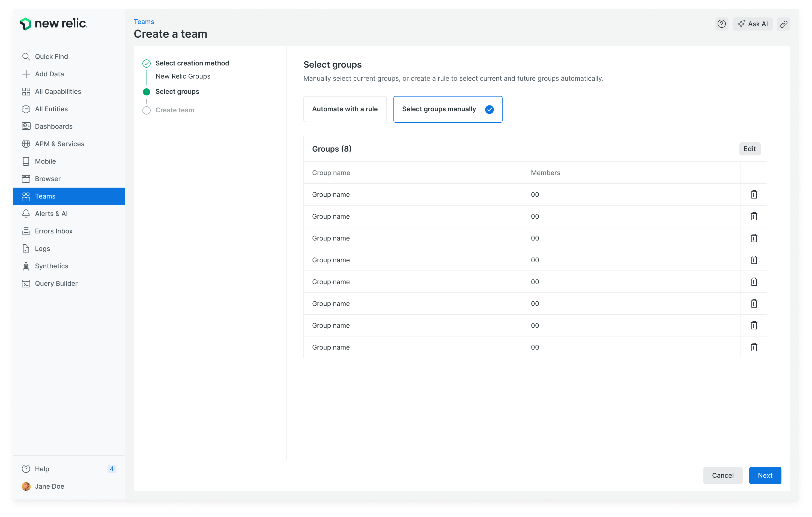Viewport: 812px width, 517px height.
Task: Open Jane Doe user avatar menu
Action: coord(26,486)
